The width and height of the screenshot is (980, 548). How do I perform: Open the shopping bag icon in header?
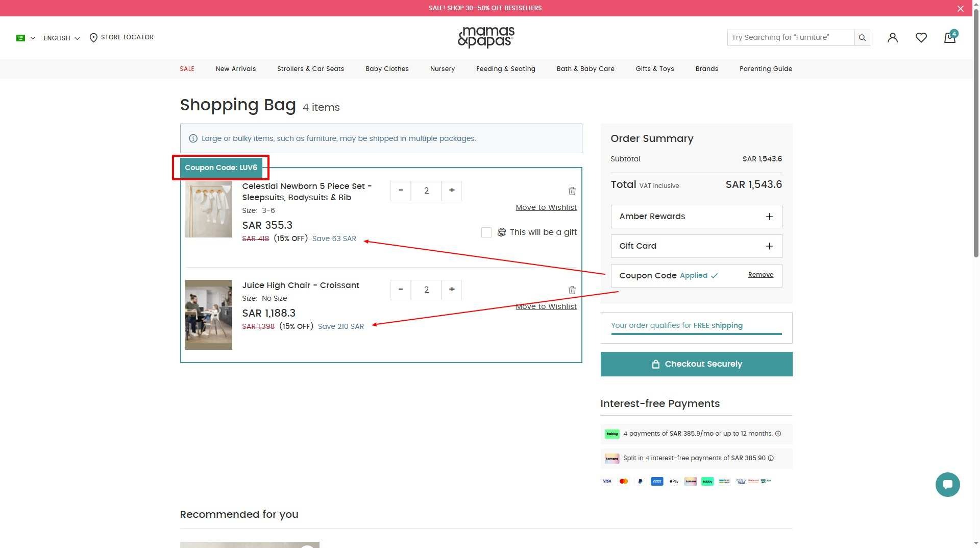pyautogui.click(x=949, y=37)
